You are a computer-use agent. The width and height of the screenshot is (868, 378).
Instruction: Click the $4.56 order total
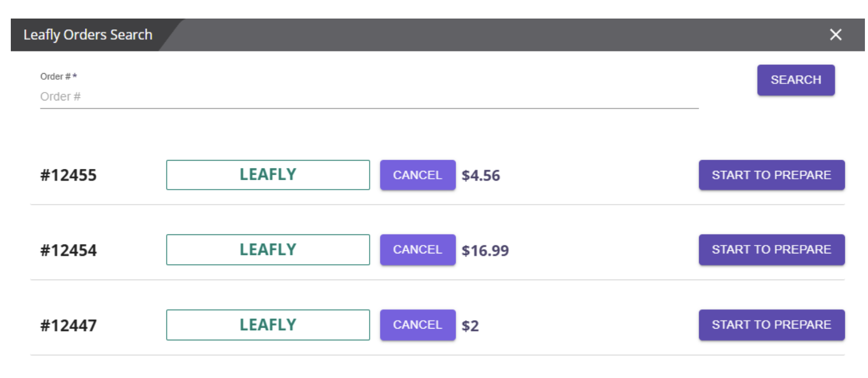coord(481,176)
